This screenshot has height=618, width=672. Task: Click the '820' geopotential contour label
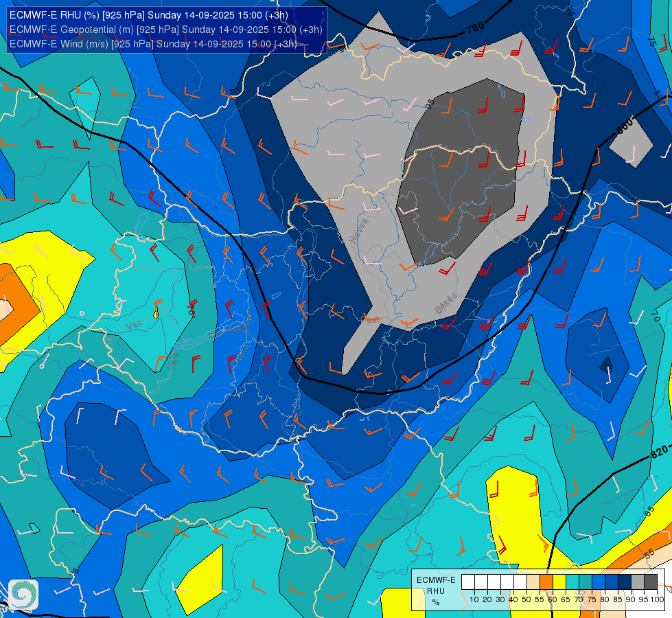659,452
